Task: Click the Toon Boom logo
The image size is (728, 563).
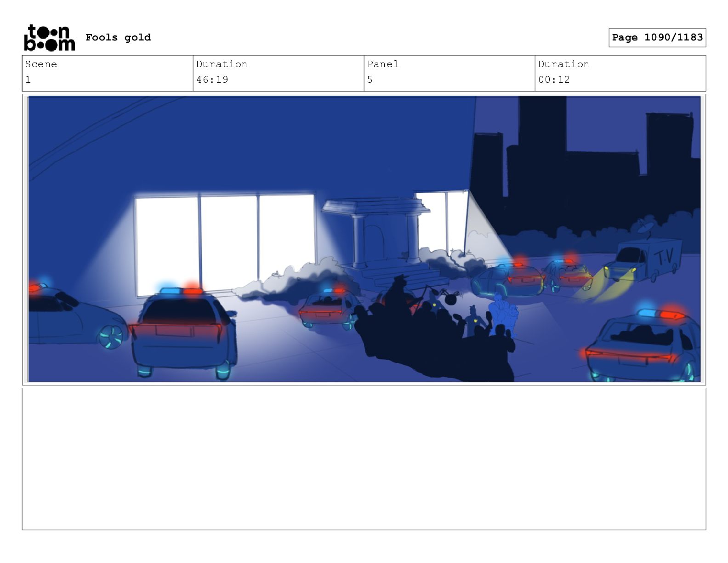Action: [x=49, y=37]
